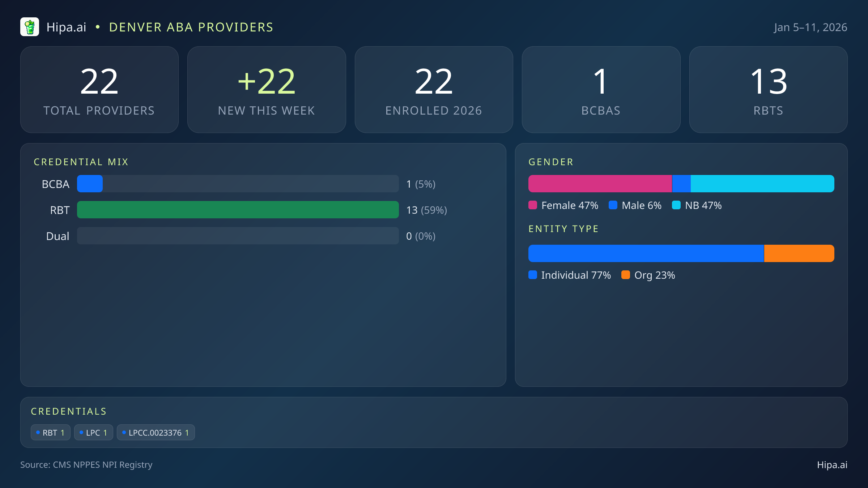This screenshot has width=868, height=488.
Task: Open the RBTs stat card
Action: 768,89
